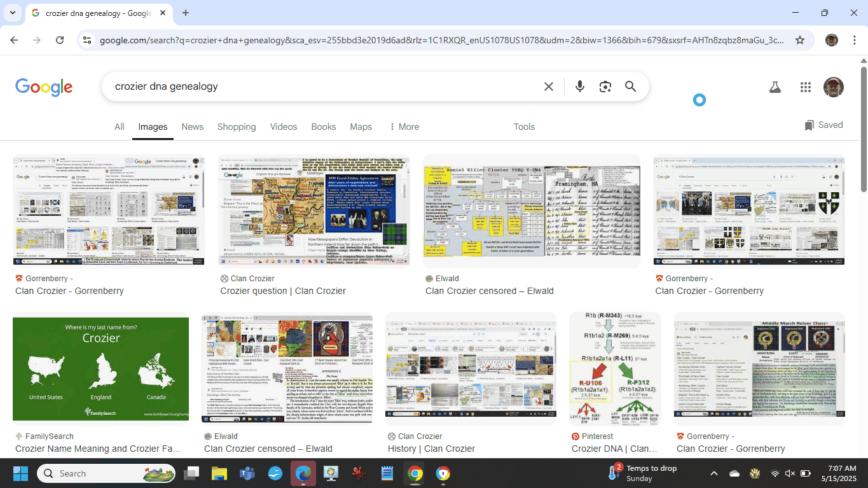Viewport: 868px width, 488px height.
Task: Go to the Google homepage via logo
Action: tap(44, 87)
